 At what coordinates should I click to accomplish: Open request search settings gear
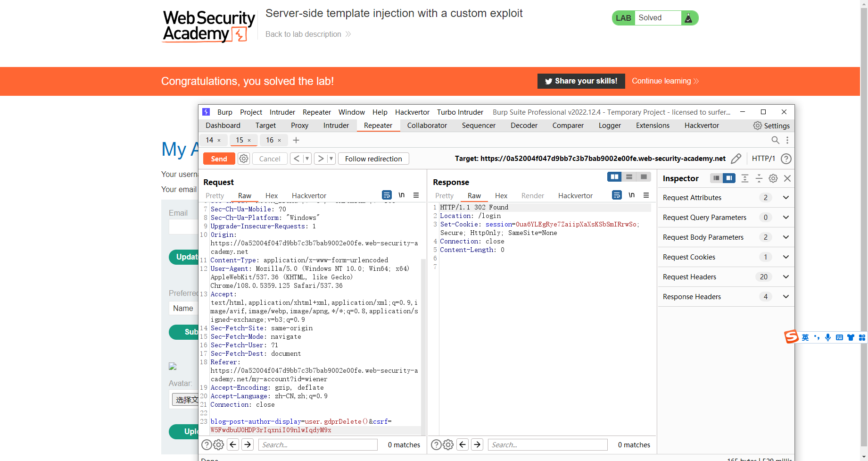[x=218, y=444]
